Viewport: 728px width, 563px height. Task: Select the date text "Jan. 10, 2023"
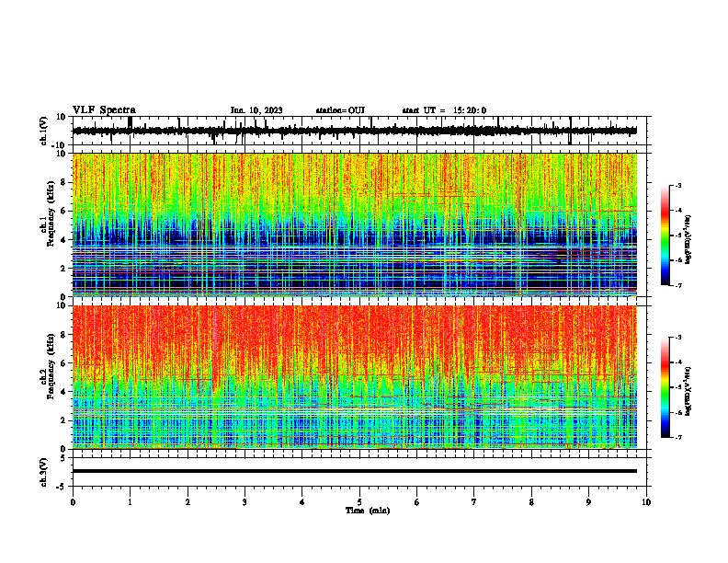pyautogui.click(x=256, y=110)
